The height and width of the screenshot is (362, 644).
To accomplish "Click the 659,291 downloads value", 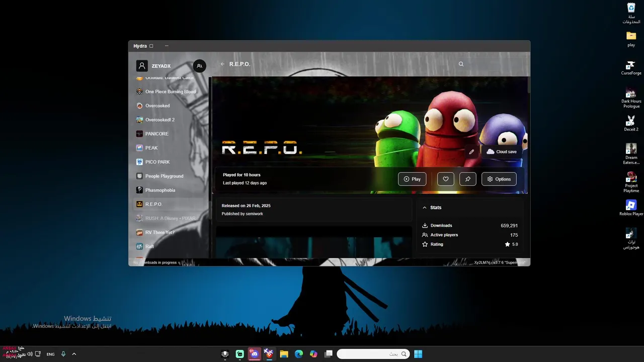I will pos(509,226).
